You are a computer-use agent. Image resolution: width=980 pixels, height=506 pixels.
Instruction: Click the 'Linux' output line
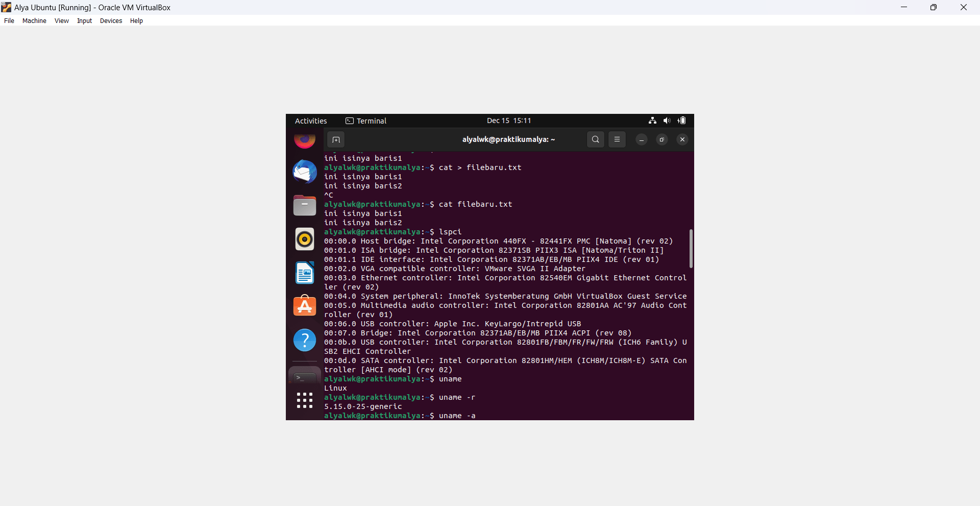click(x=335, y=388)
